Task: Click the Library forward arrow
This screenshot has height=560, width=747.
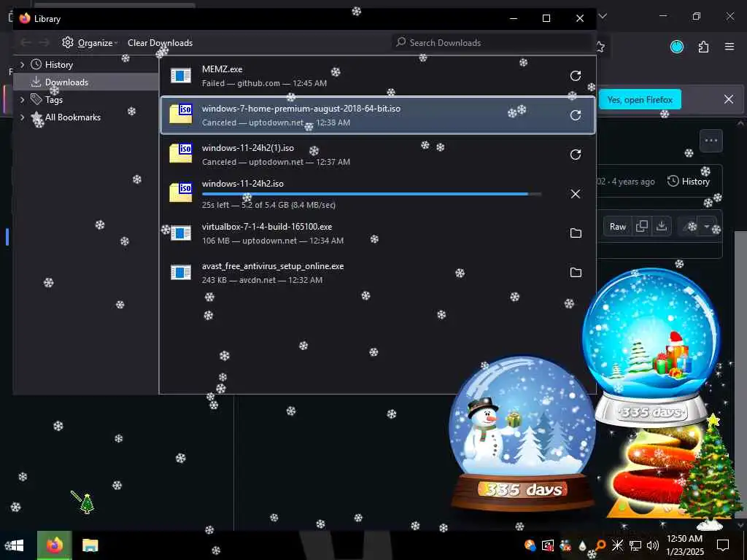Action: [44, 42]
